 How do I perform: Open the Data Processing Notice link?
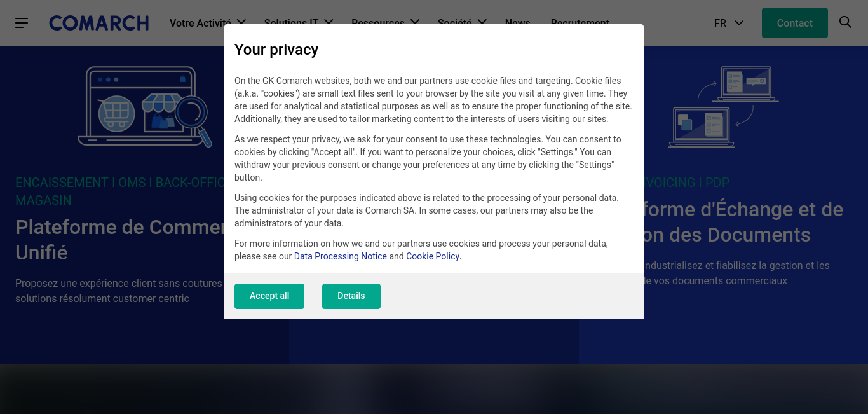341,256
